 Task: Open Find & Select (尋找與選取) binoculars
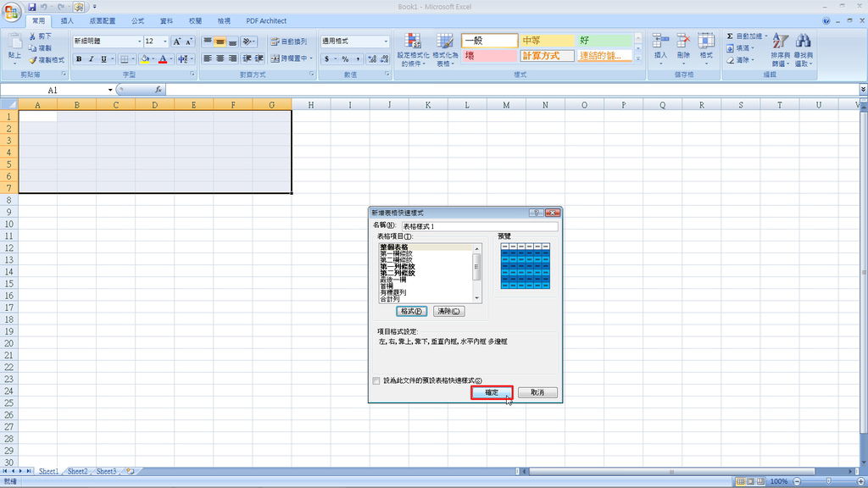click(804, 50)
